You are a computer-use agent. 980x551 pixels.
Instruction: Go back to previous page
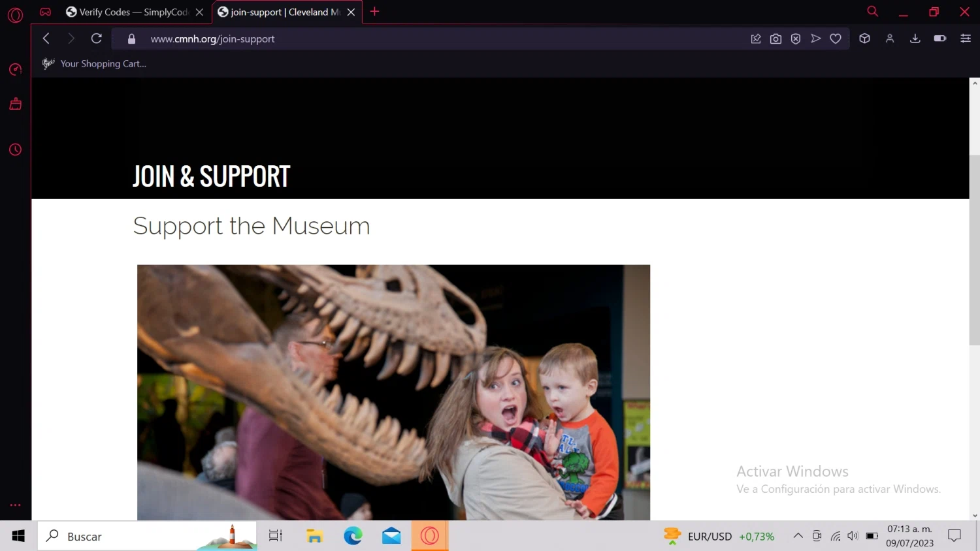coord(46,39)
